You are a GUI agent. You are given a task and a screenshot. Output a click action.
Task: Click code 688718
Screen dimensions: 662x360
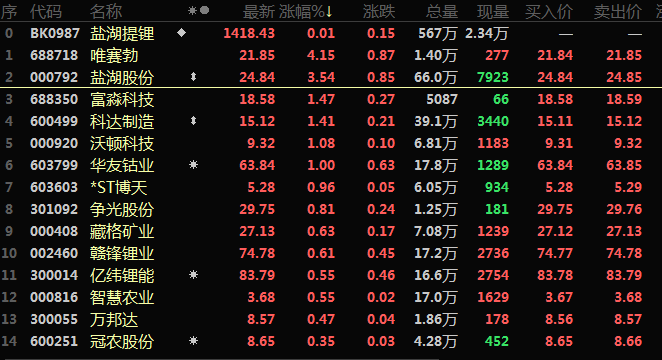click(54, 55)
